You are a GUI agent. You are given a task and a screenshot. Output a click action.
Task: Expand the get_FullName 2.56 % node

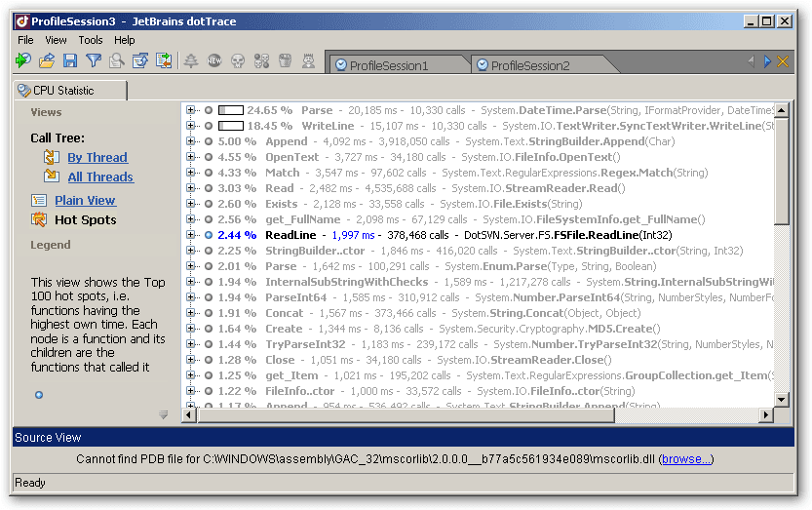(x=191, y=219)
